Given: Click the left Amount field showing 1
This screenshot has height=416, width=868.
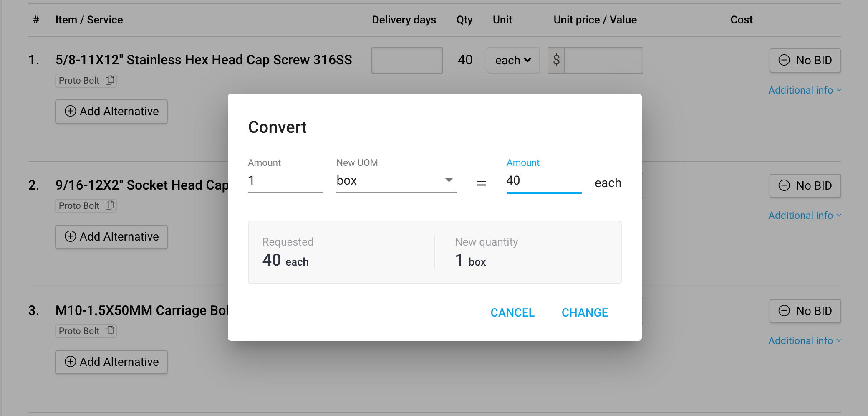Looking at the screenshot, I should pos(285,181).
